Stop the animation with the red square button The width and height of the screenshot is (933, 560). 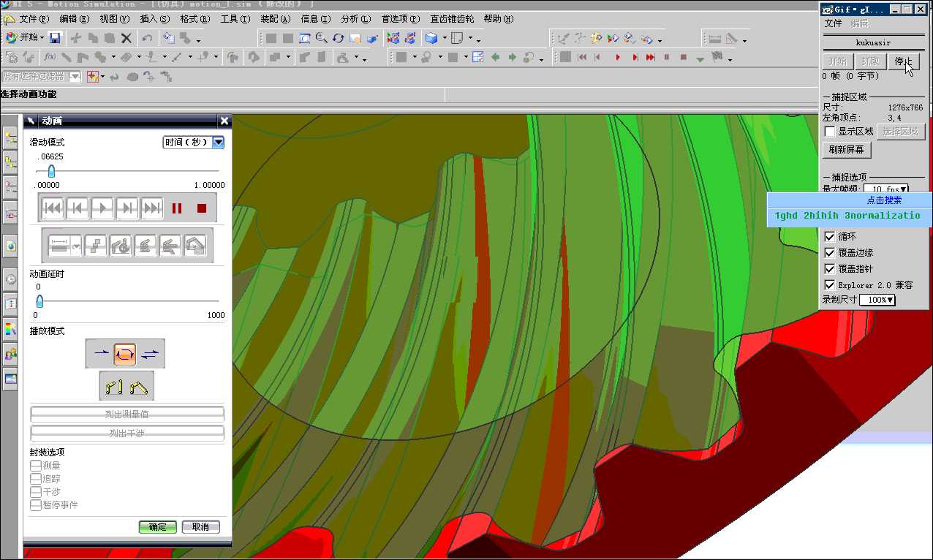(x=202, y=208)
